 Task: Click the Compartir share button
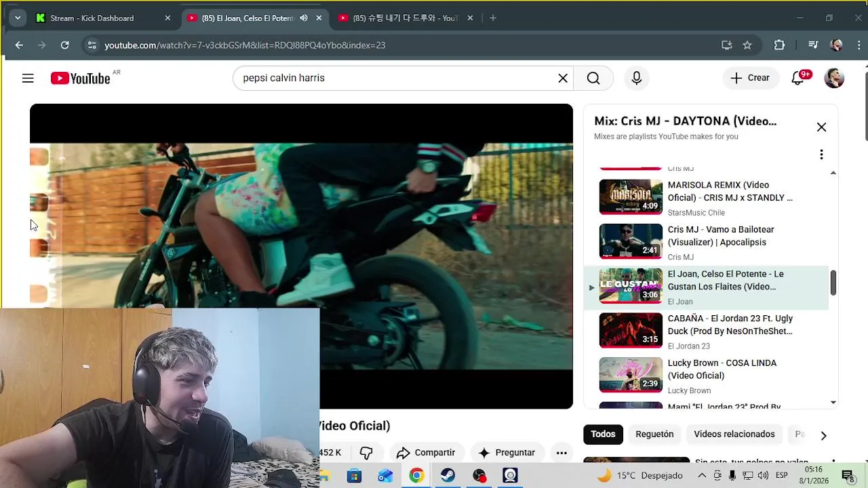[x=427, y=453]
